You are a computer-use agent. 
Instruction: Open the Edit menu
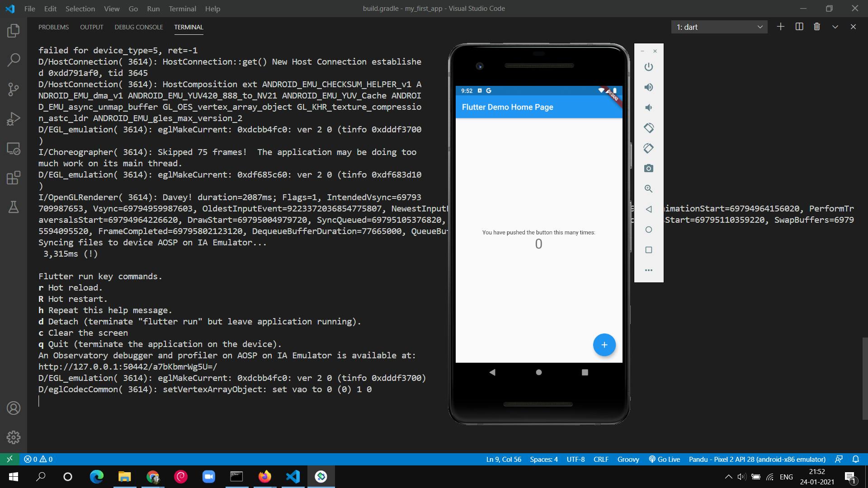(50, 9)
